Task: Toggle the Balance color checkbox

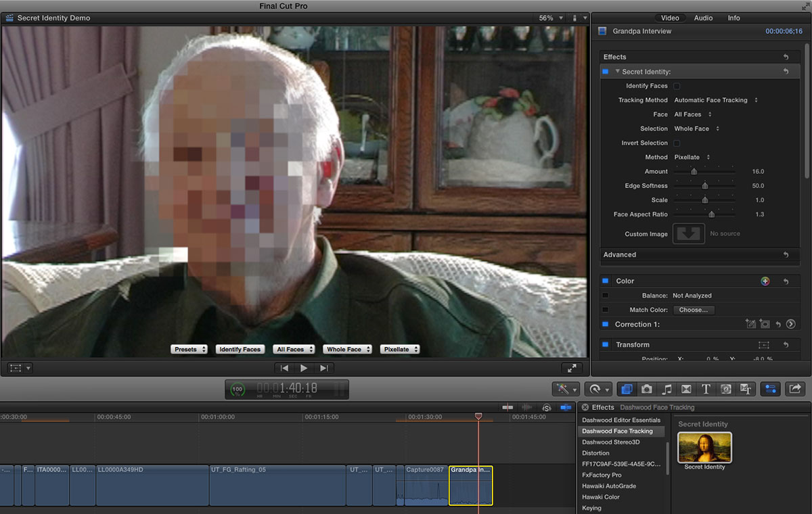Action: tap(606, 296)
